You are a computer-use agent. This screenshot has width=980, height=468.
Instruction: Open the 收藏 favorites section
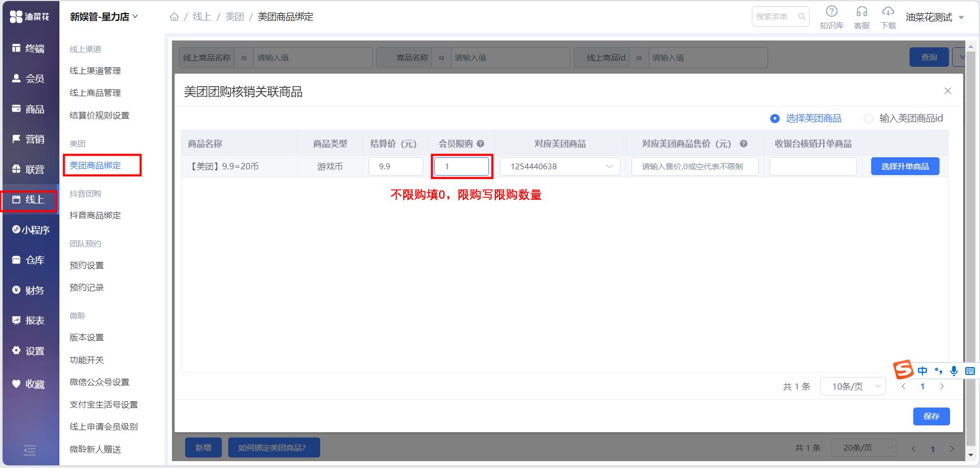(x=29, y=384)
